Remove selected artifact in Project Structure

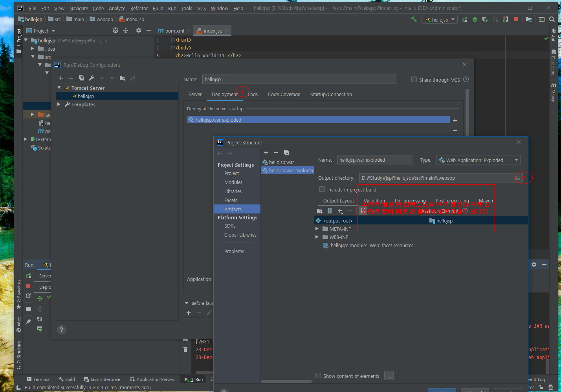point(276,153)
